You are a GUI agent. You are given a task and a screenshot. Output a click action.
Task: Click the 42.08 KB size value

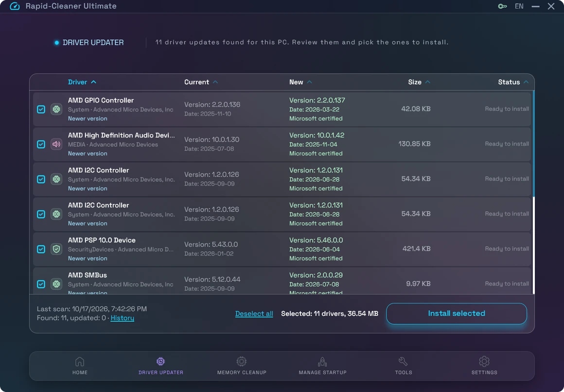(x=416, y=109)
